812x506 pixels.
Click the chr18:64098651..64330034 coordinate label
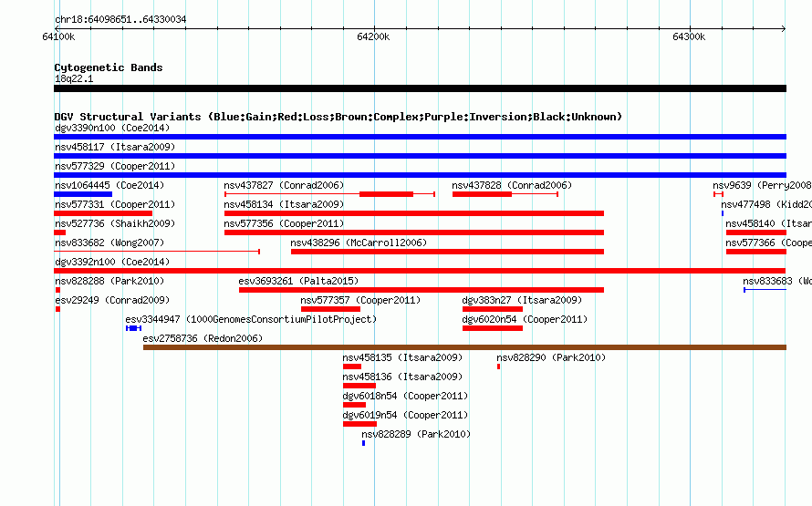pos(120,19)
